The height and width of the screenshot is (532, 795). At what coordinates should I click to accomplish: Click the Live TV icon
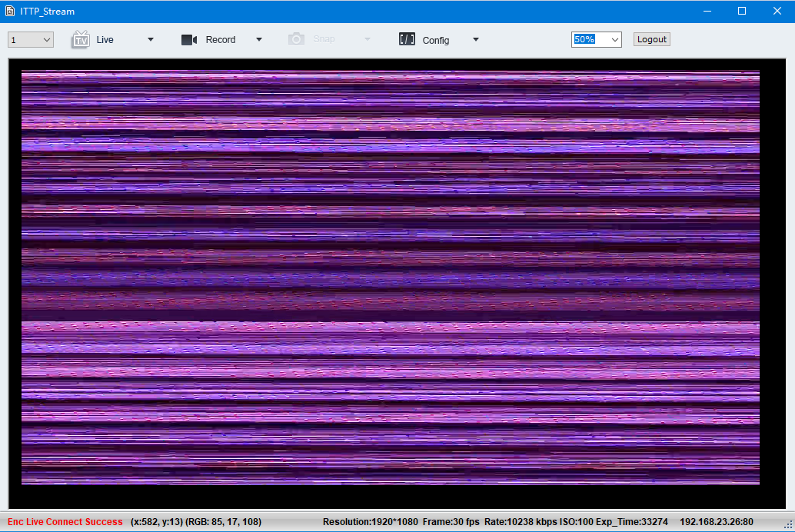(81, 39)
